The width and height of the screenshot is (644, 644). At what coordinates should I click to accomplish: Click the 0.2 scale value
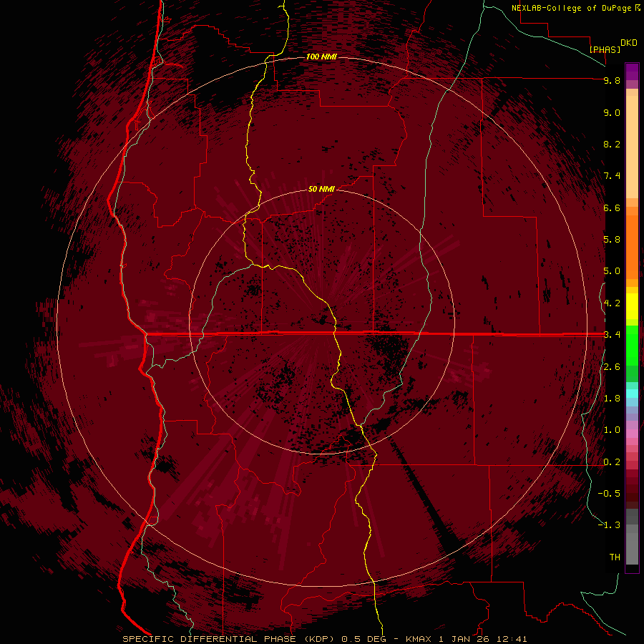pyautogui.click(x=612, y=462)
